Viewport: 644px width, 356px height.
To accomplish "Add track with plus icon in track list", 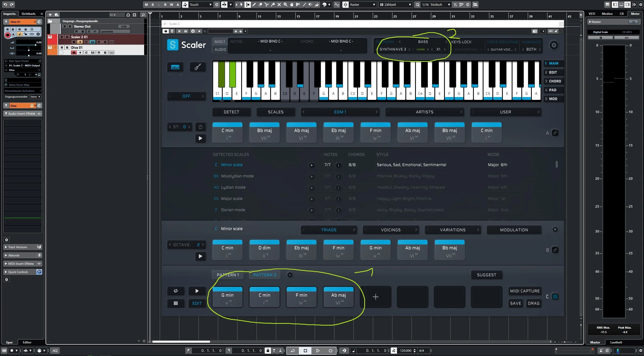I will coord(50,15).
